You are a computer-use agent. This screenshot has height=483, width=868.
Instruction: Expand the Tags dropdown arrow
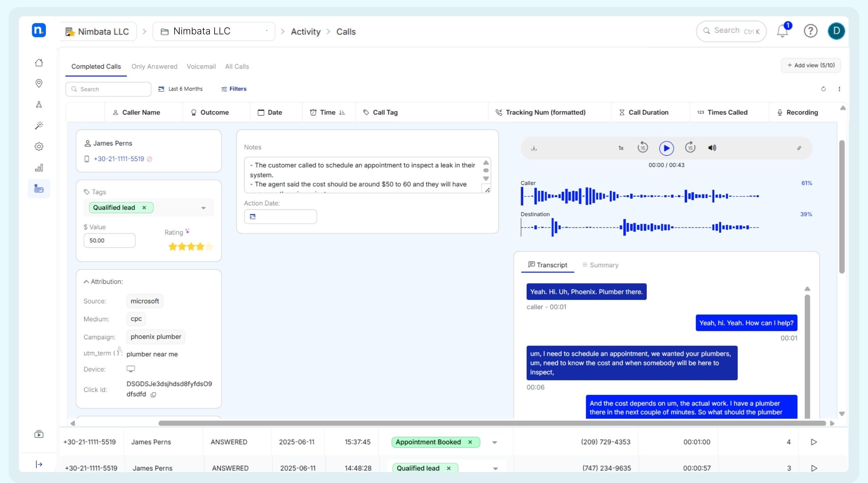(x=203, y=208)
